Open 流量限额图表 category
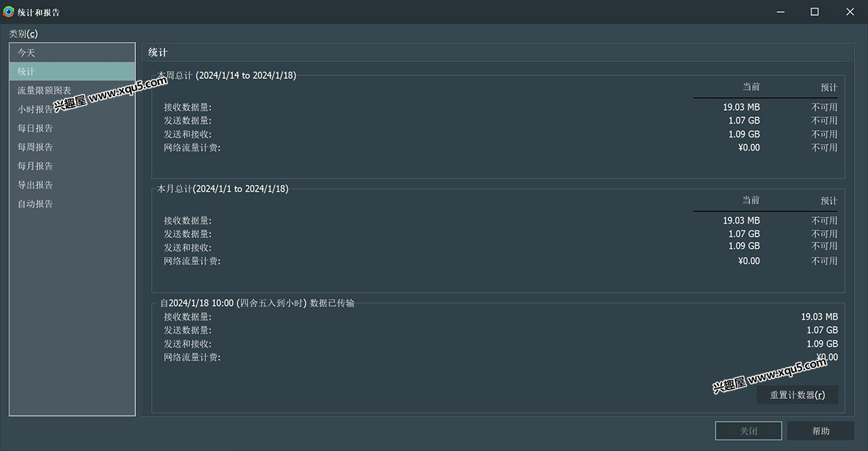868x451 pixels. click(x=44, y=90)
